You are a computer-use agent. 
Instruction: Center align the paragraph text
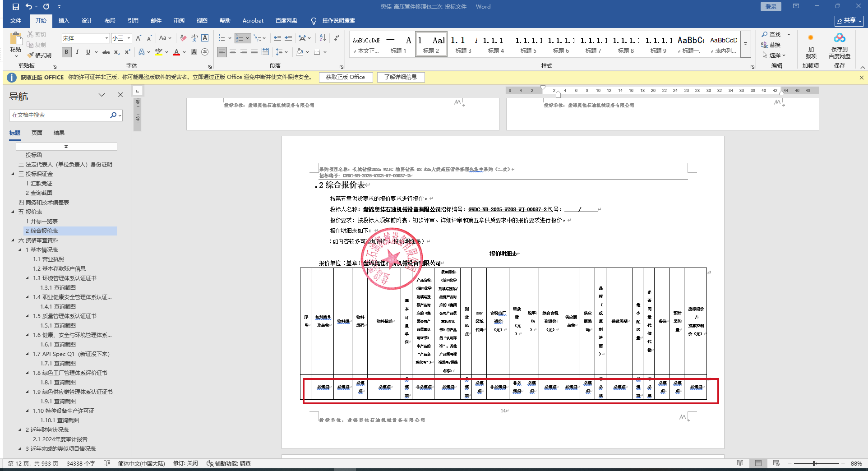coord(233,52)
